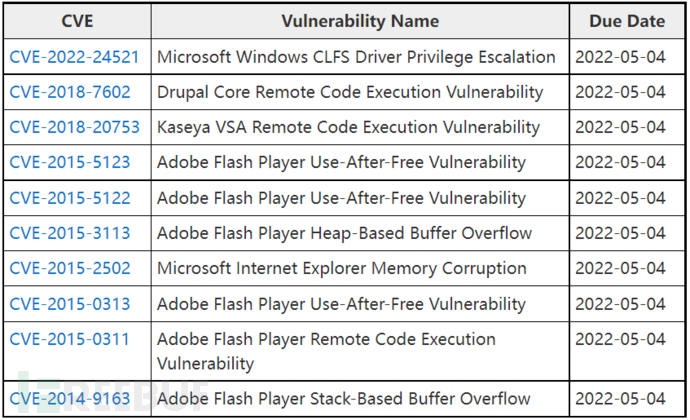
Task: Click the Vulnerability Name column header
Action: [x=360, y=21]
